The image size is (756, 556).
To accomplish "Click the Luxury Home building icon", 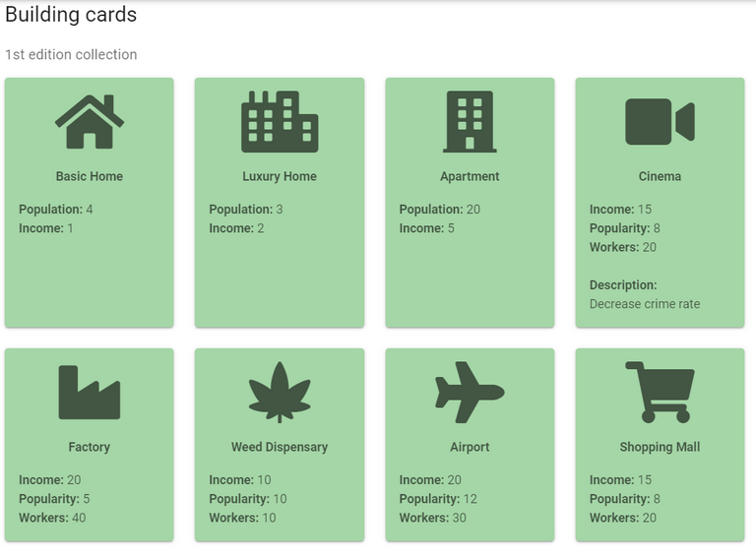I will (x=280, y=122).
